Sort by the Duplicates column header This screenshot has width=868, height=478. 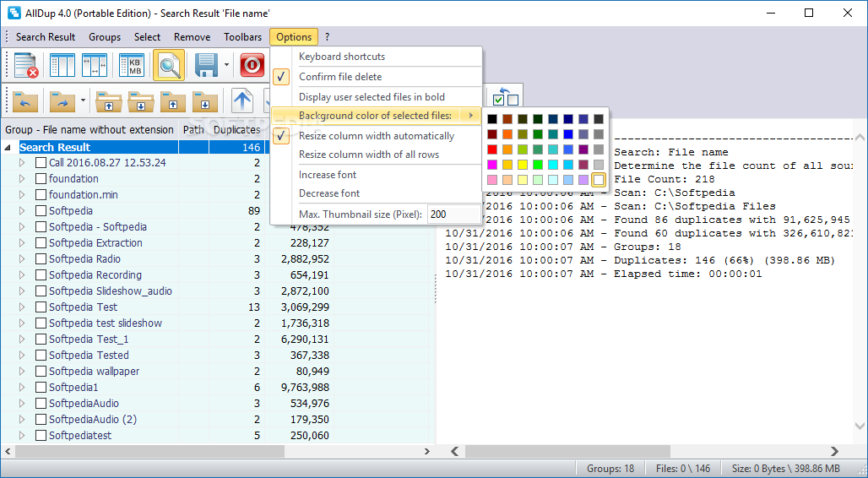coord(237,129)
